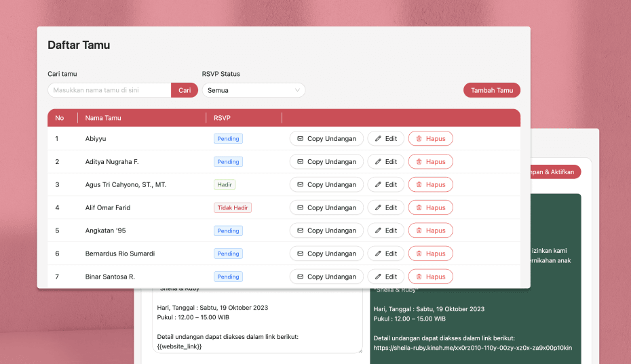Click trash icon in Abiyyu row
This screenshot has width=631, height=364.
click(x=419, y=139)
